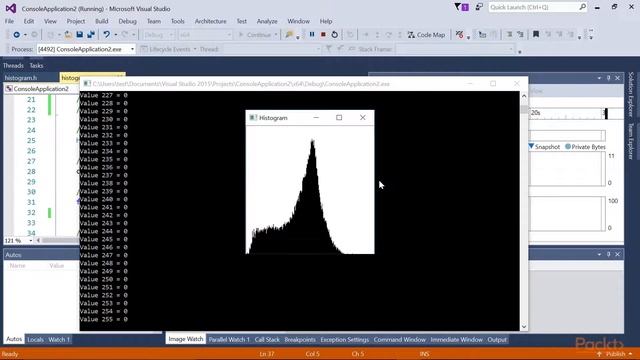Click the notifications flag icon

pyautogui.click(x=462, y=7)
